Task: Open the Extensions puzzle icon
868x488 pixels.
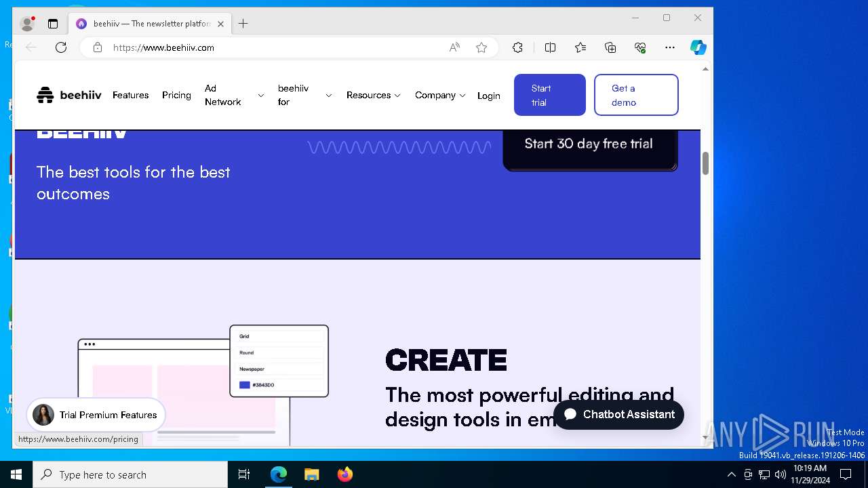Action: coord(517,47)
